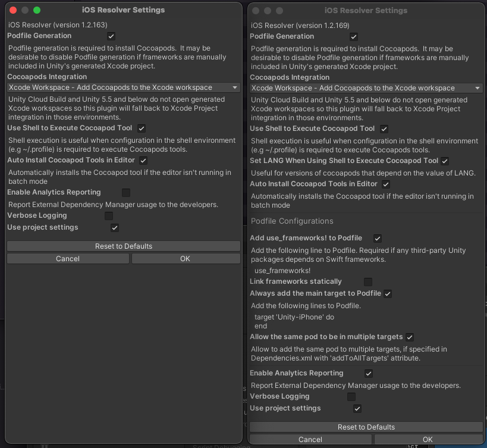Viewport: 487px width, 448px height.
Task: Enable Verbose Logging in left dialog
Action: 108,215
